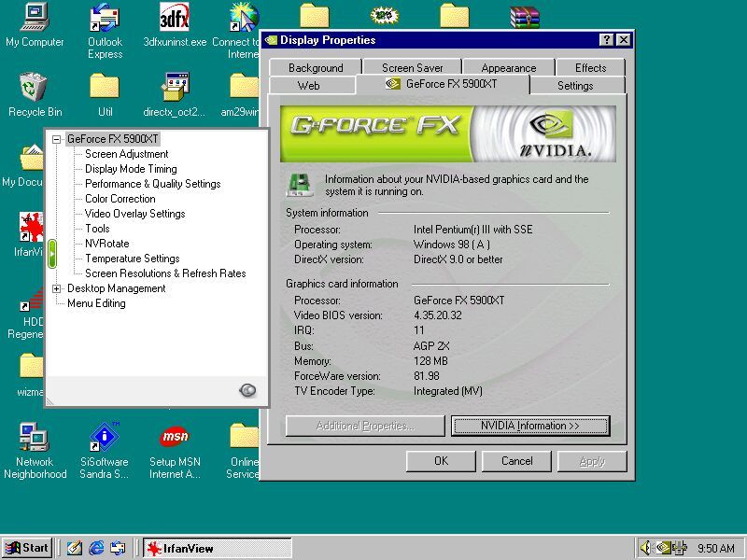This screenshot has width=747, height=560.
Task: Click the Video BIOS version value 4.35.20.32
Action: (437, 315)
